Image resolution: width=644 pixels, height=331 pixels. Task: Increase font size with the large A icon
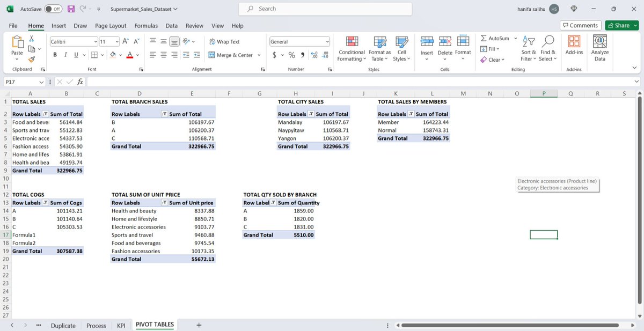pos(125,41)
